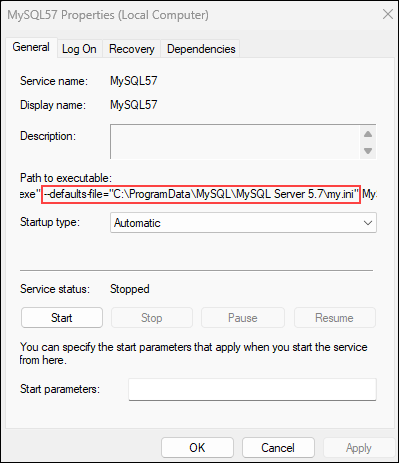Click the Start parameters label
The image size is (399, 463).
(x=60, y=389)
